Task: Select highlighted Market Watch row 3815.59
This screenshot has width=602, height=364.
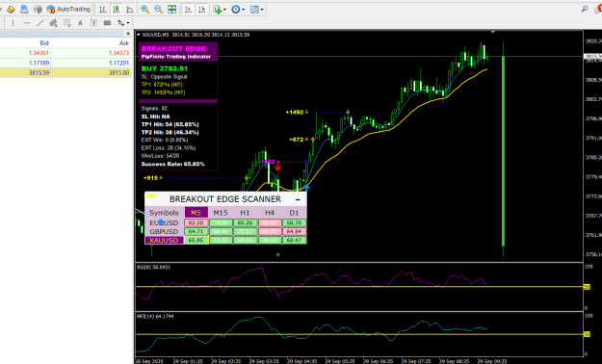Action: tap(65, 72)
